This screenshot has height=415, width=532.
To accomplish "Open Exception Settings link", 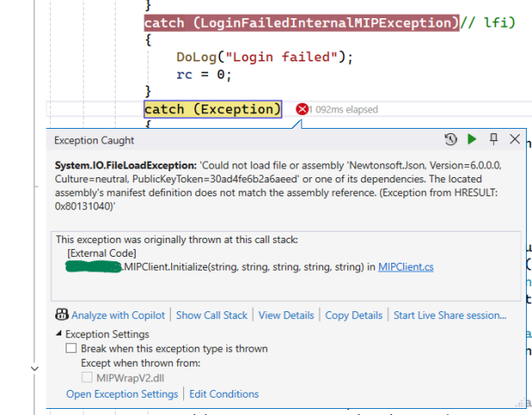I will point(122,394).
